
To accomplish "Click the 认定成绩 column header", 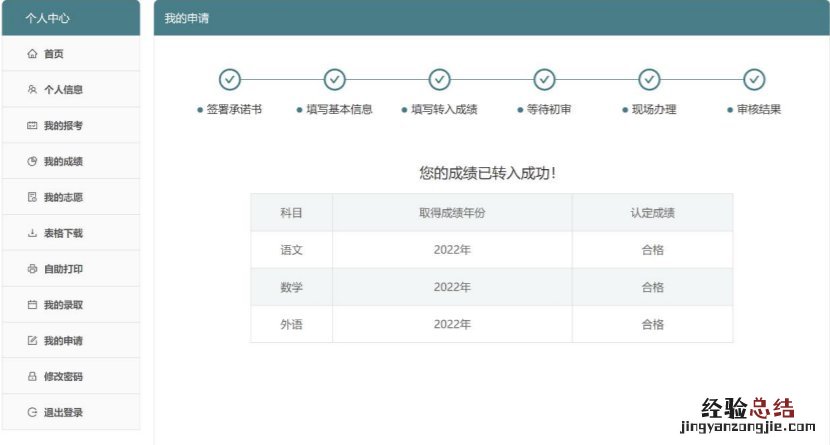I will coord(653,213).
